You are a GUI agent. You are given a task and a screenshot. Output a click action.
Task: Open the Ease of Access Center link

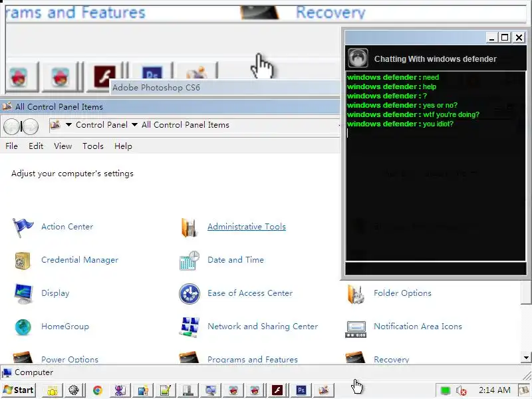tap(250, 293)
